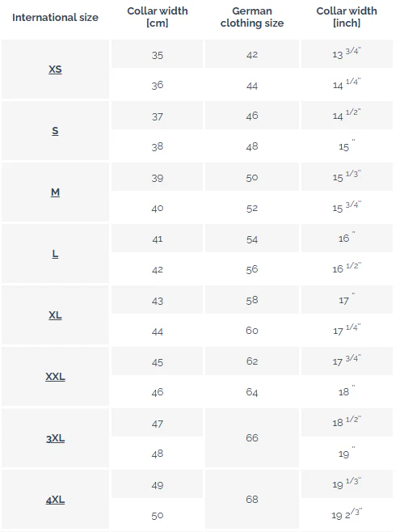This screenshot has width=404, height=532.
Task: Click the Collar width [cm] header
Action: 158,17
